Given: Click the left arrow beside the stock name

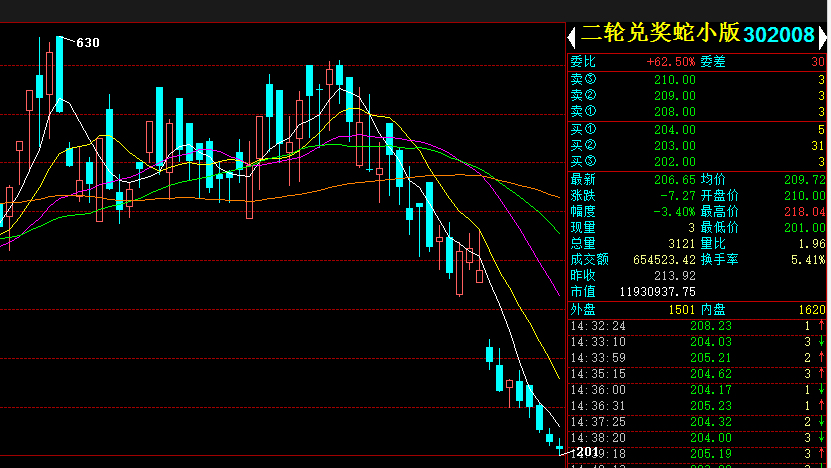Looking at the screenshot, I should pyautogui.click(x=571, y=37).
